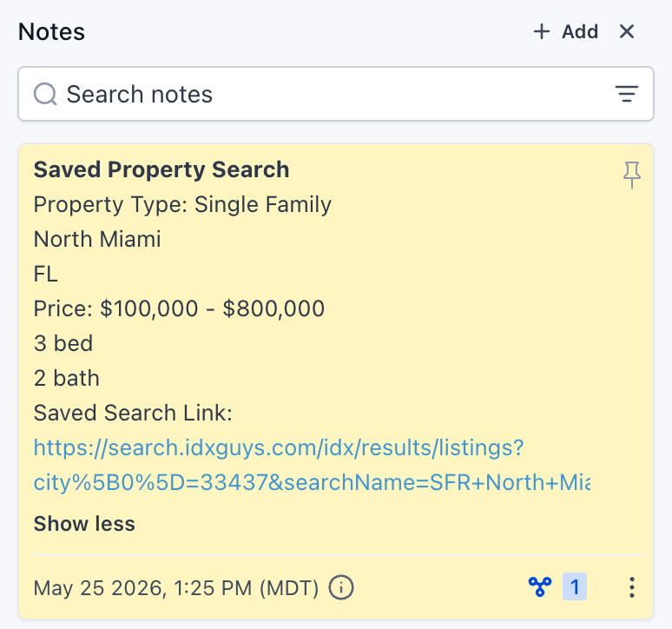Image resolution: width=672 pixels, height=629 pixels.
Task: Click the magnifier icon in search box
Action: [x=45, y=94]
